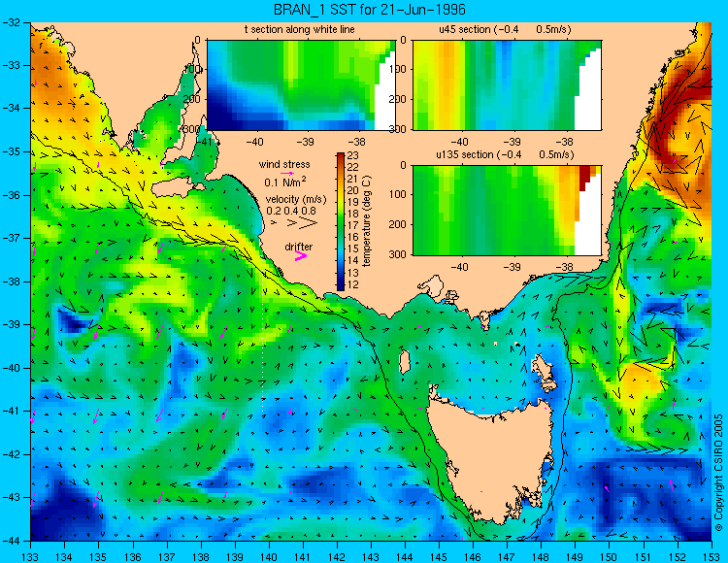Click longitude label '135'
The height and width of the screenshot is (563, 728).
click(x=98, y=557)
